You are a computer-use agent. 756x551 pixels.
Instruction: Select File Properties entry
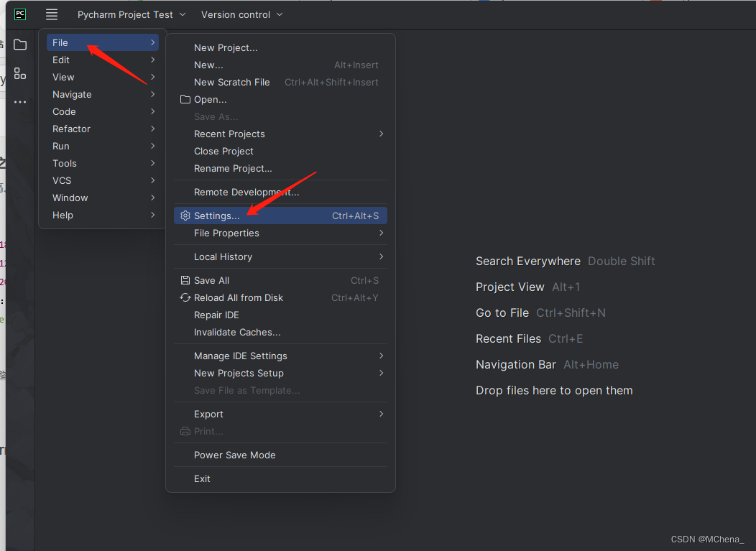click(280, 233)
